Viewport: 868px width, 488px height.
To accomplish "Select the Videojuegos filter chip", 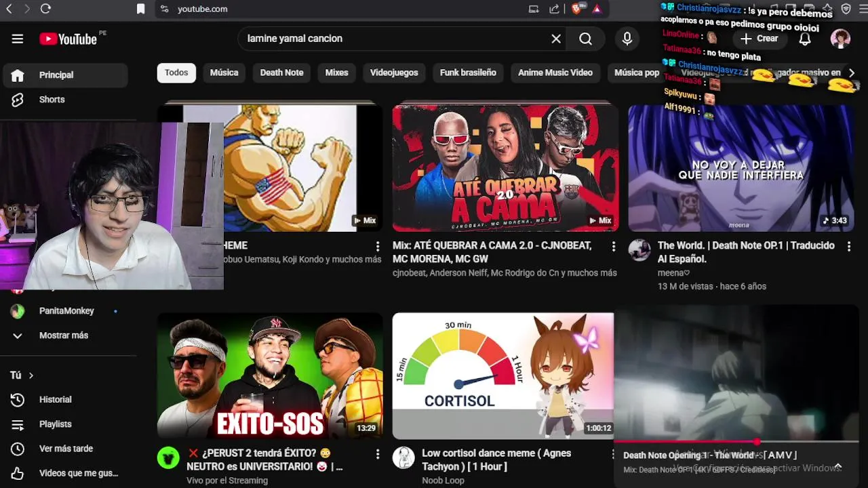I will point(394,73).
